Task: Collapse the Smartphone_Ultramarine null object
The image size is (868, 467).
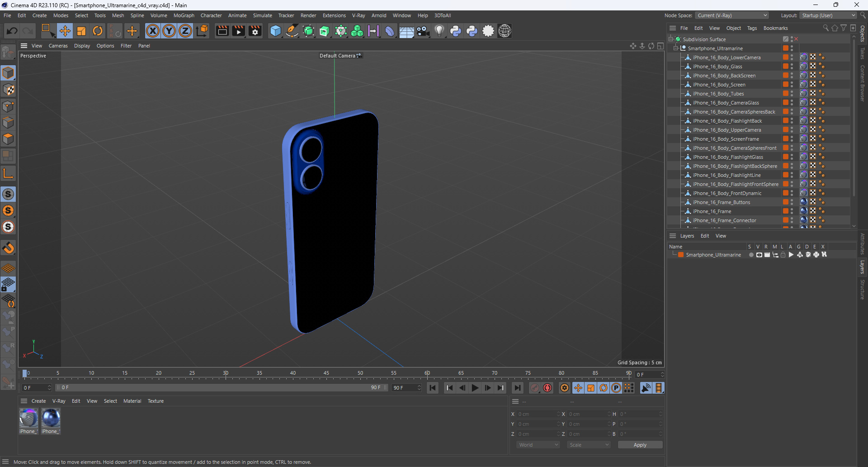Action: point(676,48)
